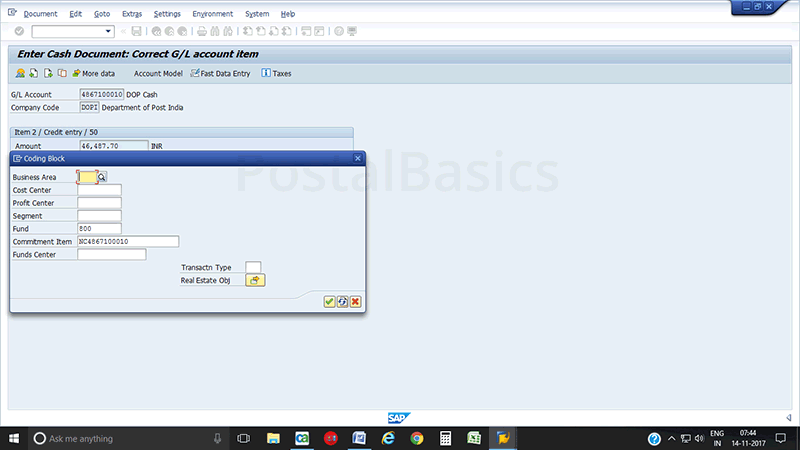Viewport: 800px width, 450px height.
Task: Open Google Chrome from the taskbar
Action: point(417,438)
